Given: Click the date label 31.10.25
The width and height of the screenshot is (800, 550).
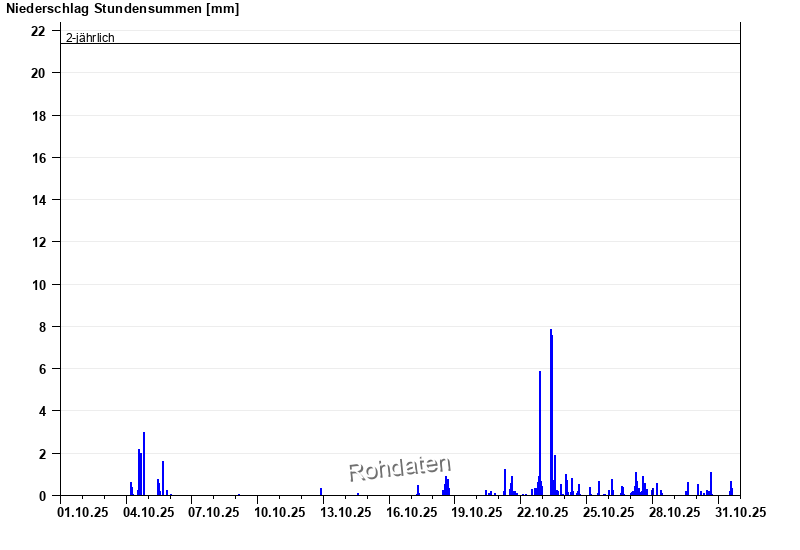Looking at the screenshot, I should pos(740,512).
